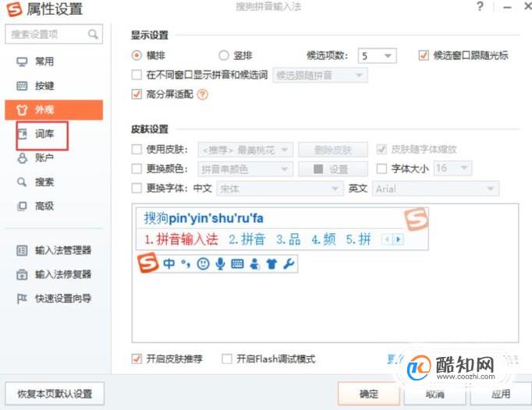Open the wrench tools icon on the status bar
Screen dimensions: 532x410
289,263
